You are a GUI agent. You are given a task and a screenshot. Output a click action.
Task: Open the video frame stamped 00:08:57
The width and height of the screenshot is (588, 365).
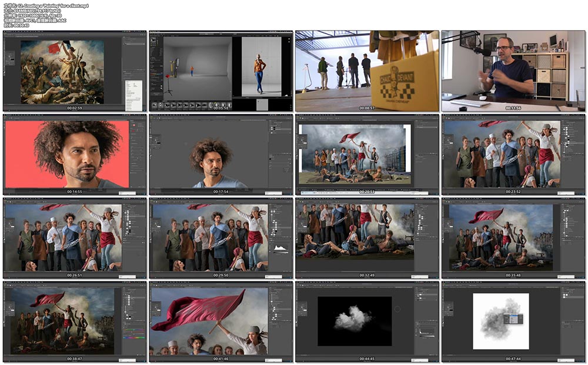click(367, 71)
